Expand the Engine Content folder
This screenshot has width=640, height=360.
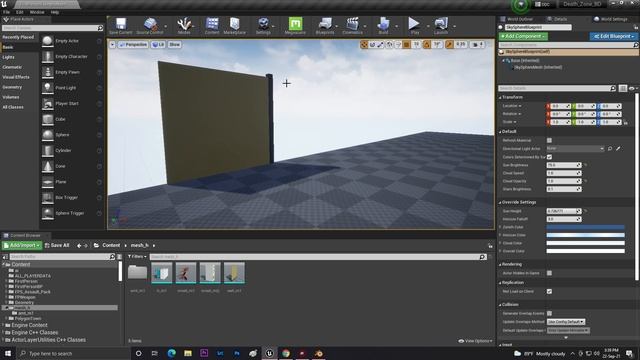3,325
